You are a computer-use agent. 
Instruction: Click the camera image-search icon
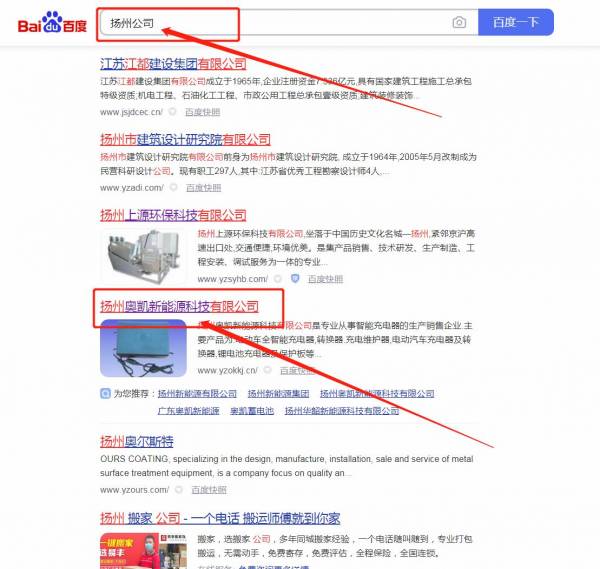459,23
